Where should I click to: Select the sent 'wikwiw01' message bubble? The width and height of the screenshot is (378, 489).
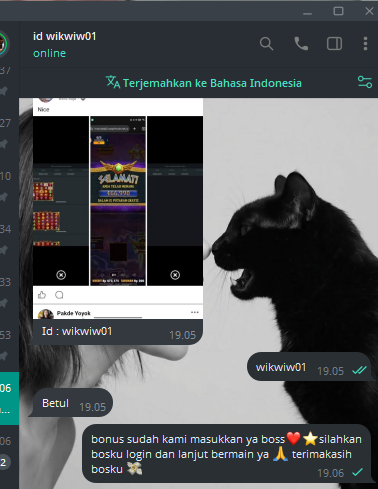[309, 366]
